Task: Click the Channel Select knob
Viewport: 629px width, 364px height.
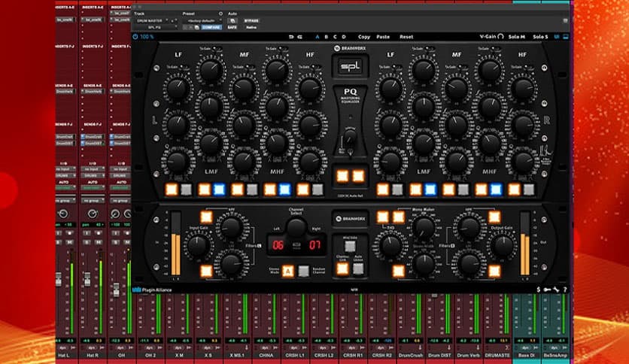Action: 296,227
